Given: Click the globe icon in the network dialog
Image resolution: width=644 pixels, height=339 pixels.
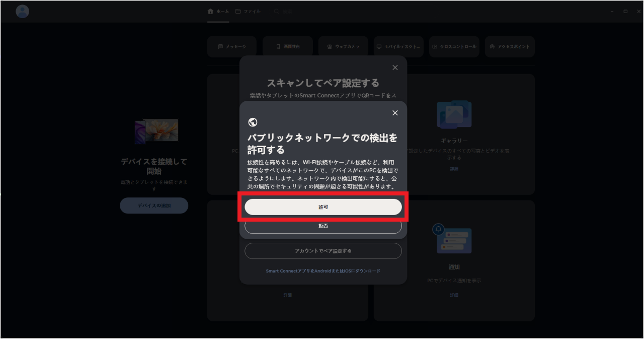Looking at the screenshot, I should point(253,122).
